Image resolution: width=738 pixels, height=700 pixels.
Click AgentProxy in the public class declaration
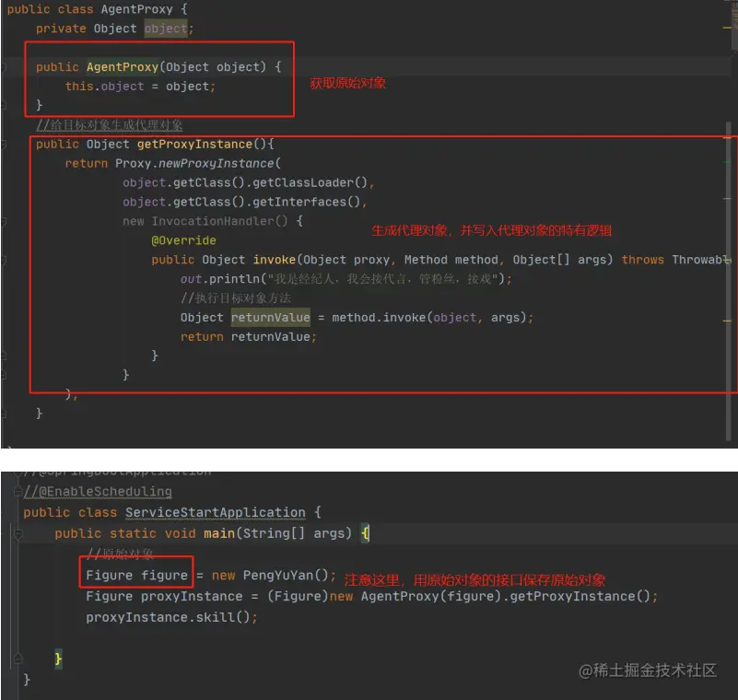pos(137,9)
